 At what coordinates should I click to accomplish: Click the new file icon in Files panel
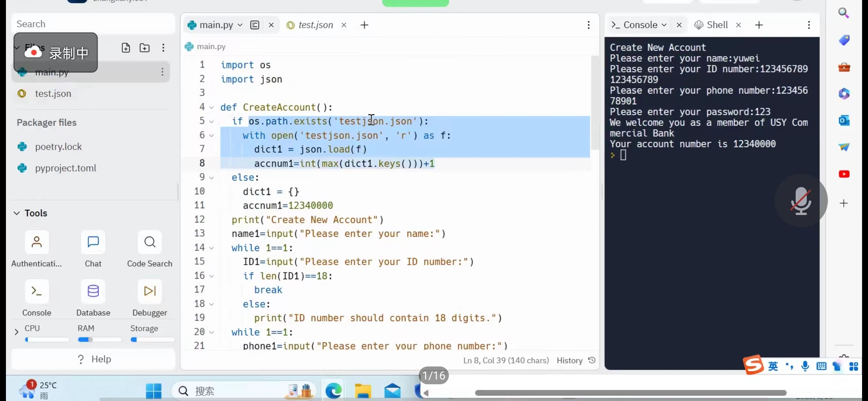[x=126, y=48]
